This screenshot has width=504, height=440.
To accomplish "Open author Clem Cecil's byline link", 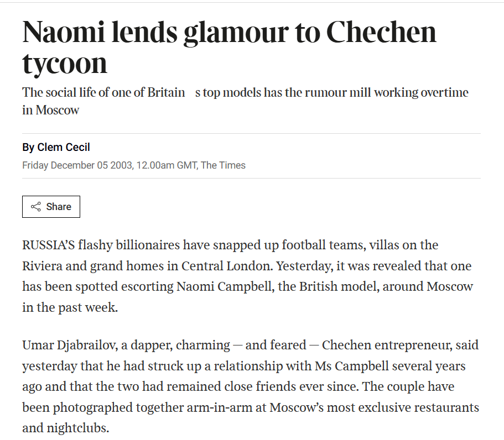I will [x=63, y=147].
